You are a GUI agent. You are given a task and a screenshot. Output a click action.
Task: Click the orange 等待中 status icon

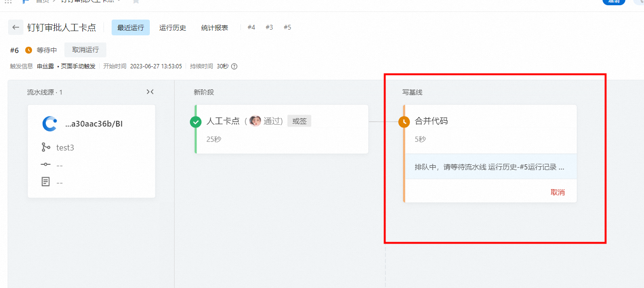pos(29,50)
